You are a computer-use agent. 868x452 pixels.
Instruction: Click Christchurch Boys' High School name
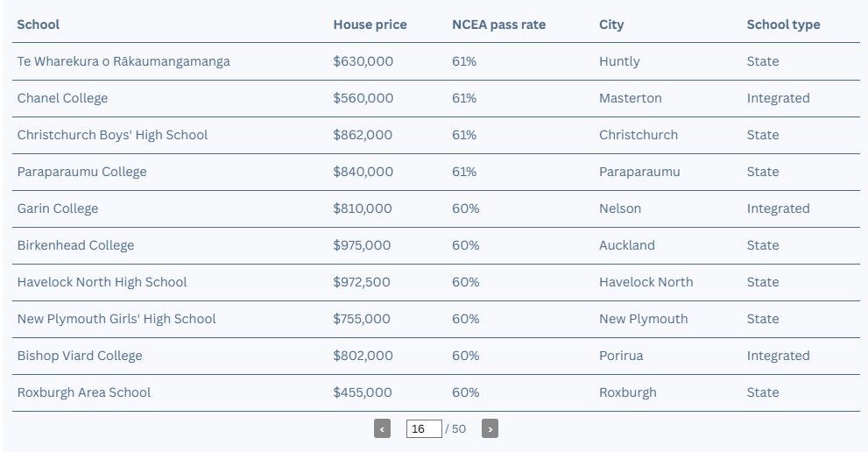[112, 135]
